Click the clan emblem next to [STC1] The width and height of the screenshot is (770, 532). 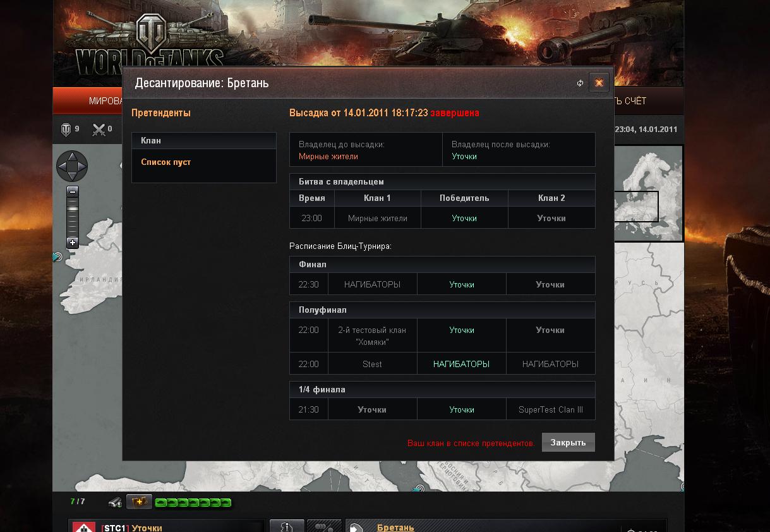tap(84, 527)
